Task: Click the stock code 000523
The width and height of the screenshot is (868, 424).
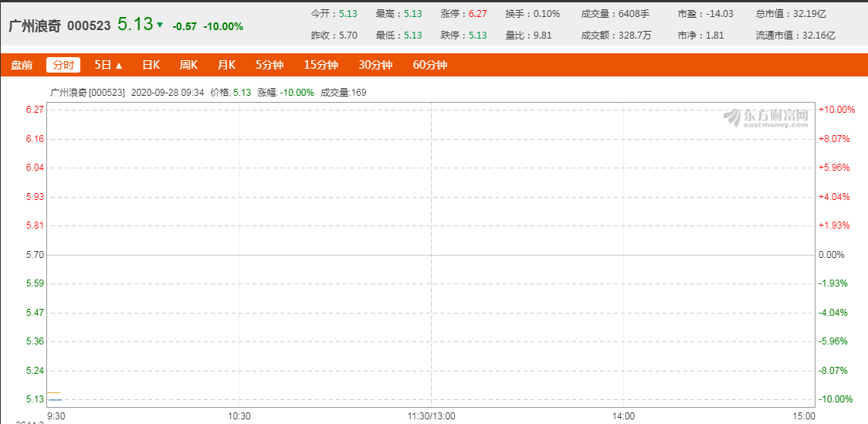Action: [89, 25]
